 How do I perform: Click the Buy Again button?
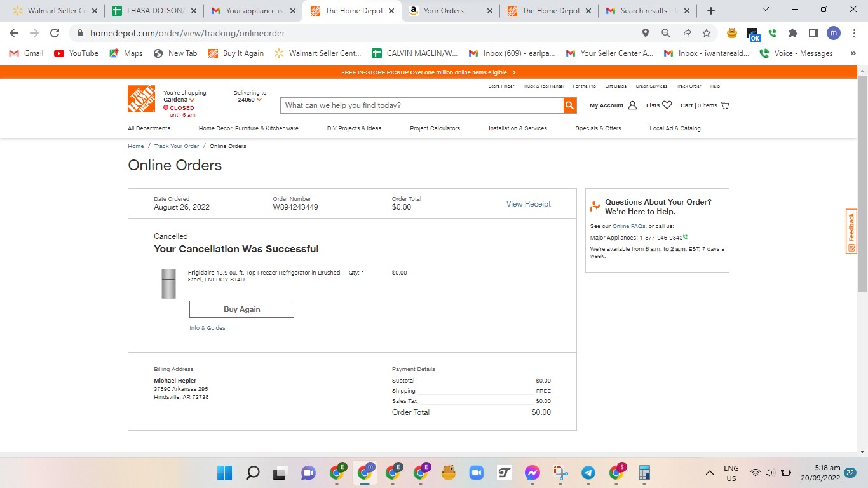pyautogui.click(x=241, y=309)
